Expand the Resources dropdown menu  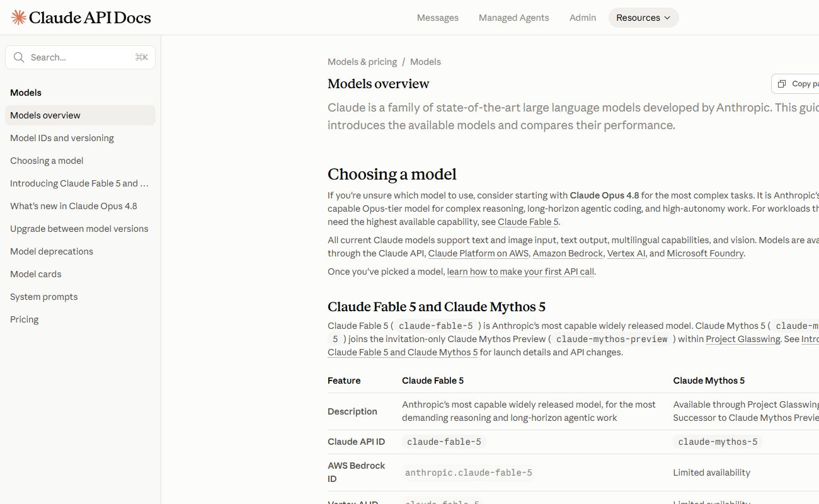643,18
